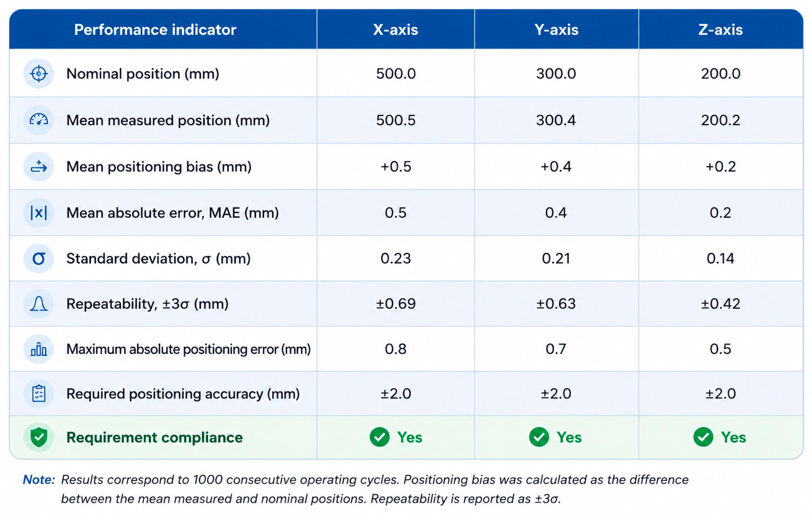This screenshot has width=812, height=517.
Task: Click the blue Note: label below table
Action: [x=39, y=479]
